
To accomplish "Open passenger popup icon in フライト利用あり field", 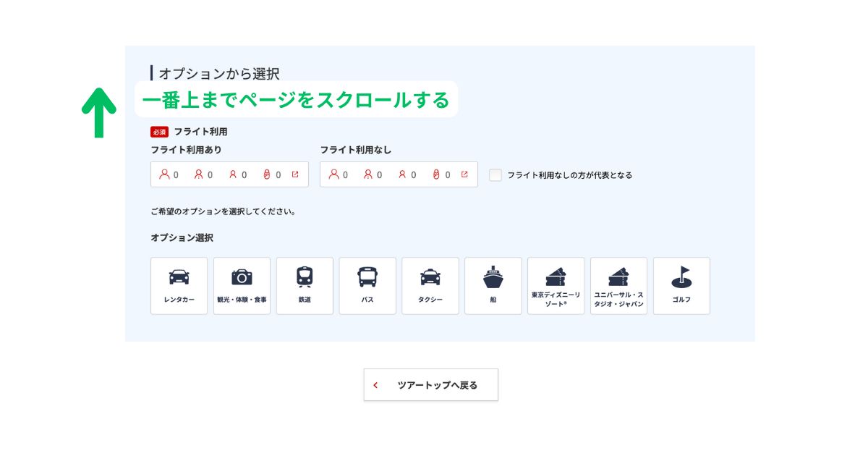I will tap(295, 174).
